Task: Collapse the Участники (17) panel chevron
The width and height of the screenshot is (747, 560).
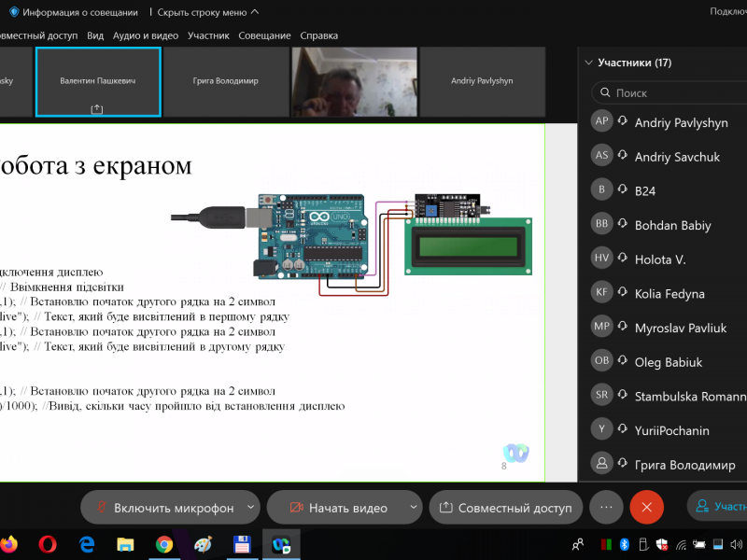Action: pos(588,63)
